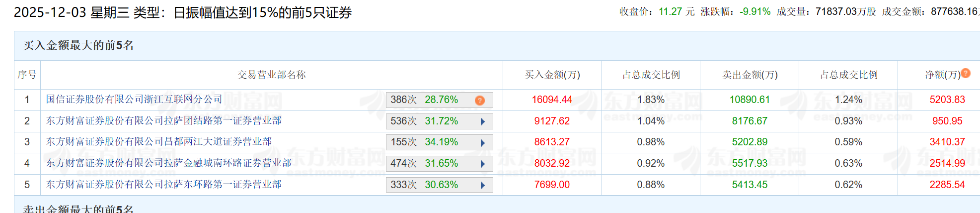Expand arrow next to 333次 30.63%

(x=483, y=185)
